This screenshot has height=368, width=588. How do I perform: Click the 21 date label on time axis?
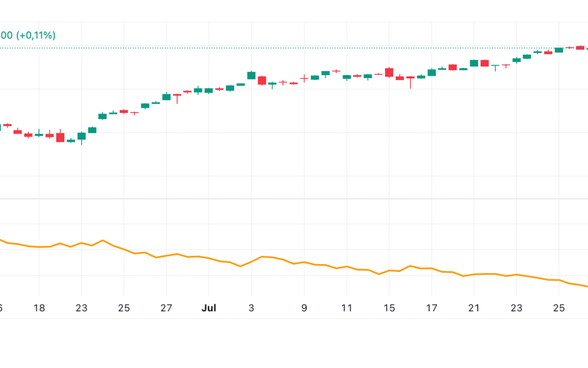coord(474,308)
